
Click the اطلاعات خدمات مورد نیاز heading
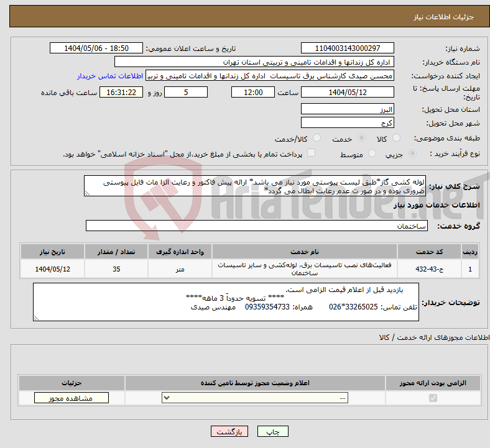click(x=437, y=205)
